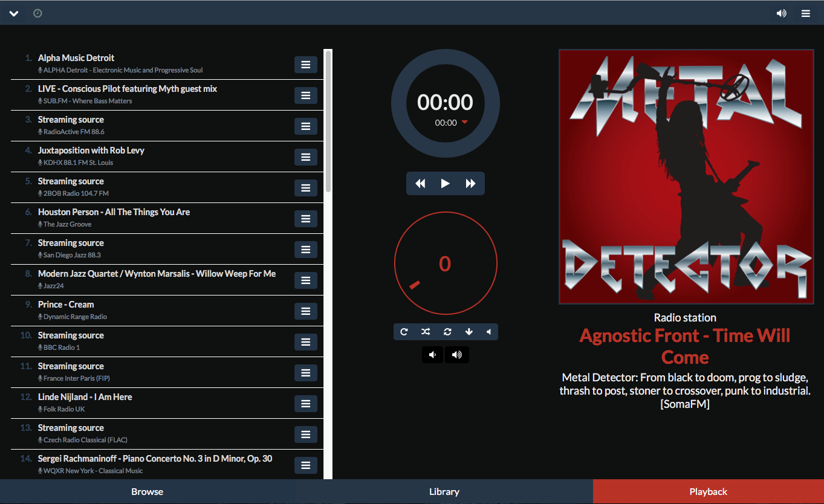Skip to previous track
824x504 pixels.
(x=420, y=184)
